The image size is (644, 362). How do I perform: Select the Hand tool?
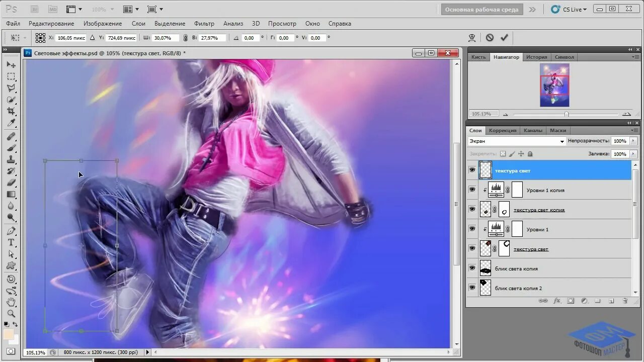click(x=11, y=302)
